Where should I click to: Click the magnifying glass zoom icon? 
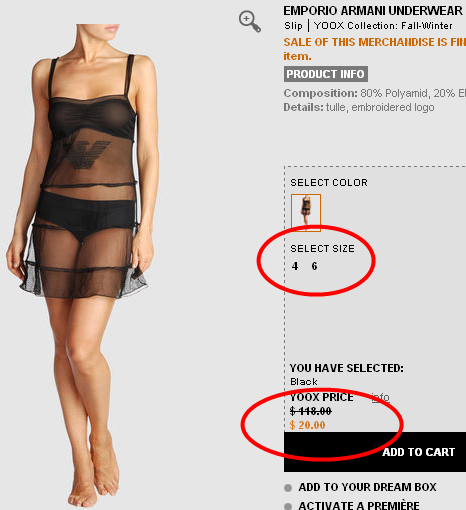(250, 21)
